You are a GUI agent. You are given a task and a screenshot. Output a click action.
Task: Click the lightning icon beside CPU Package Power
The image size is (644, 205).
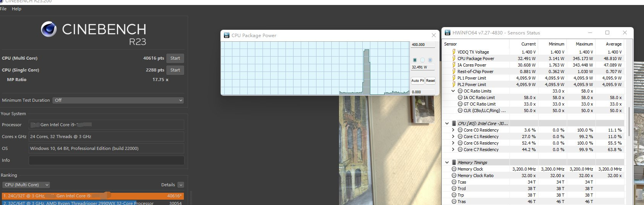coord(454,59)
